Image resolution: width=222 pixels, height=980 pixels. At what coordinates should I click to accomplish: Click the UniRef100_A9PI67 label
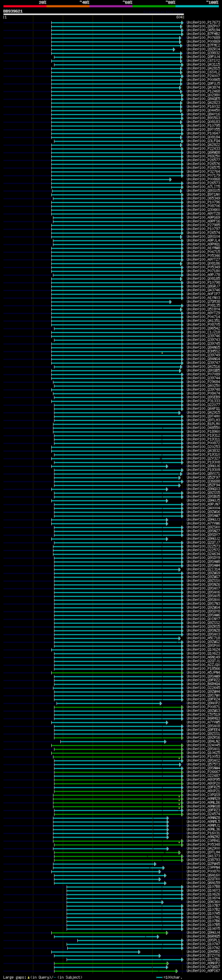(203, 971)
